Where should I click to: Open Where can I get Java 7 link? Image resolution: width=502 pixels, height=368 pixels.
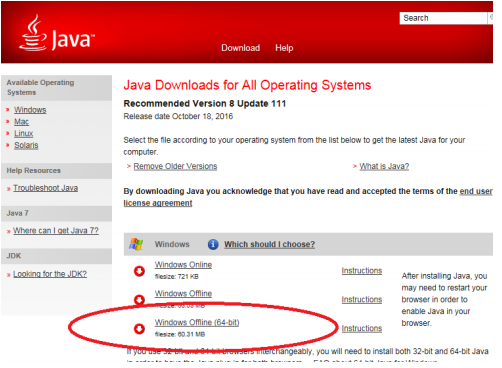pos(56,231)
